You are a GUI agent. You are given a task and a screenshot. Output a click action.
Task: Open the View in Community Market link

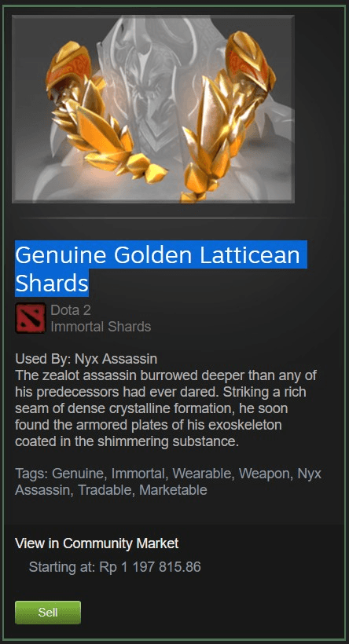tap(97, 543)
